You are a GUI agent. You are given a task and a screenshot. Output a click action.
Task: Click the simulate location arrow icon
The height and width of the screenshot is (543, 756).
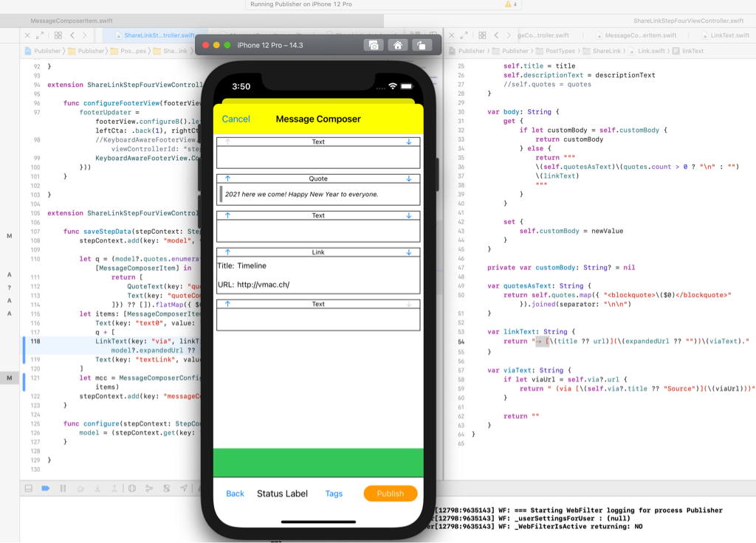(185, 488)
